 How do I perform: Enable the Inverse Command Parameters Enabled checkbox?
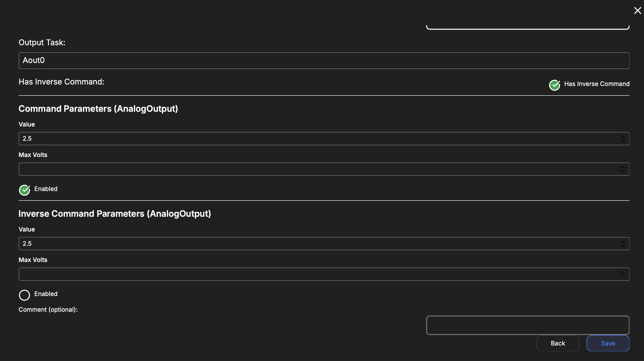point(24,295)
